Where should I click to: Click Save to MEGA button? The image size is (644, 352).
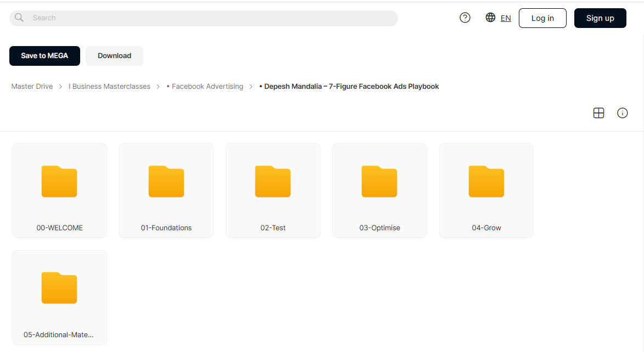click(x=45, y=56)
